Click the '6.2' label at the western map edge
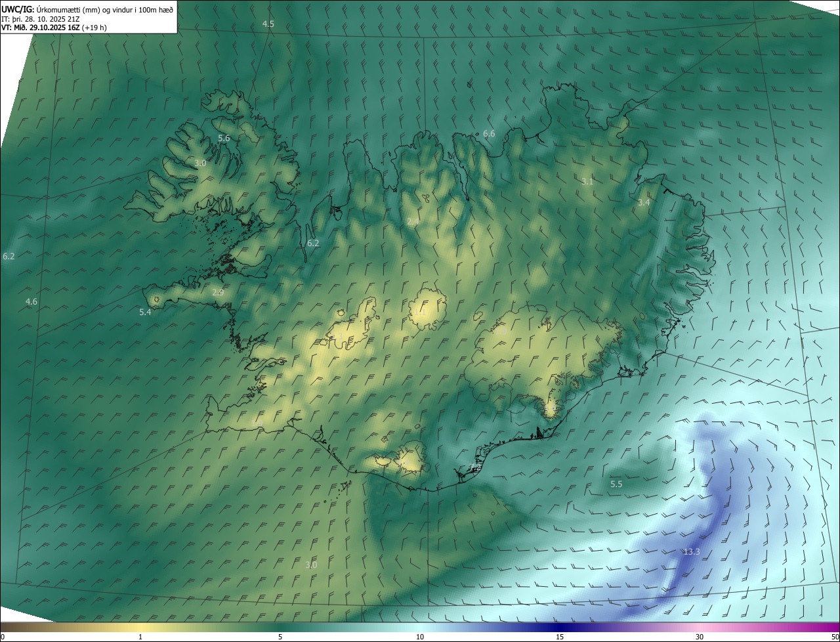This screenshot has height=642, width=840. click(x=9, y=256)
